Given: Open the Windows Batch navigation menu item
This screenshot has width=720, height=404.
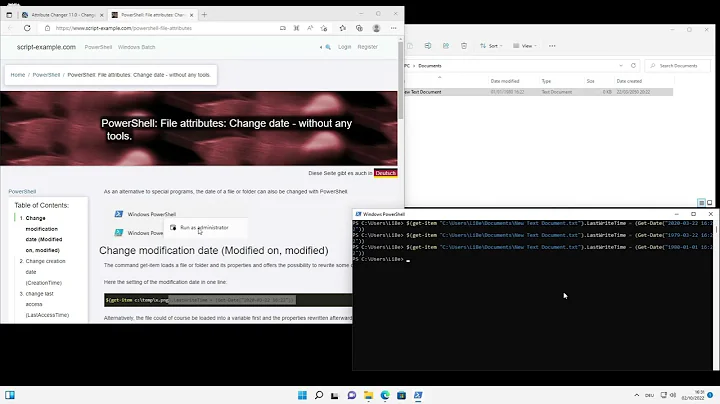Looking at the screenshot, I should [136, 47].
